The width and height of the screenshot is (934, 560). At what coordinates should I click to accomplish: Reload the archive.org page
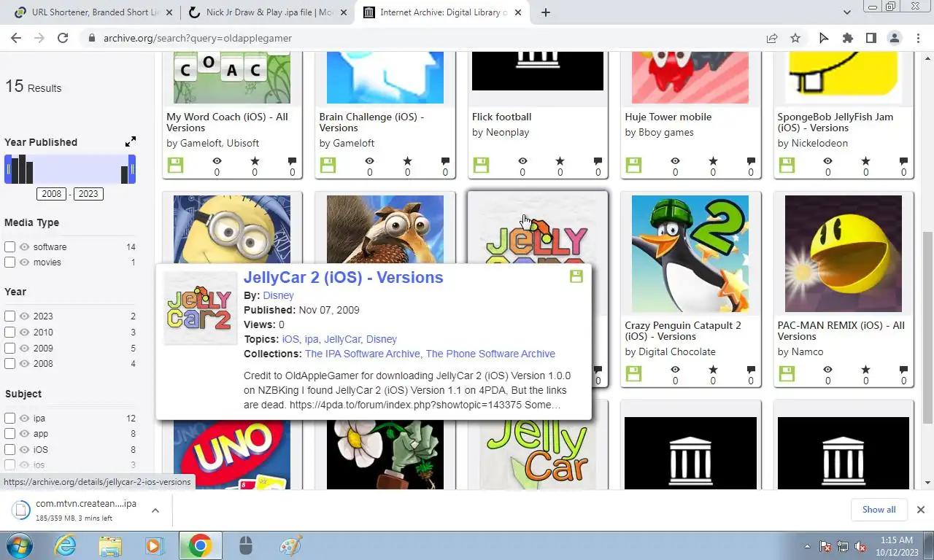click(x=63, y=38)
